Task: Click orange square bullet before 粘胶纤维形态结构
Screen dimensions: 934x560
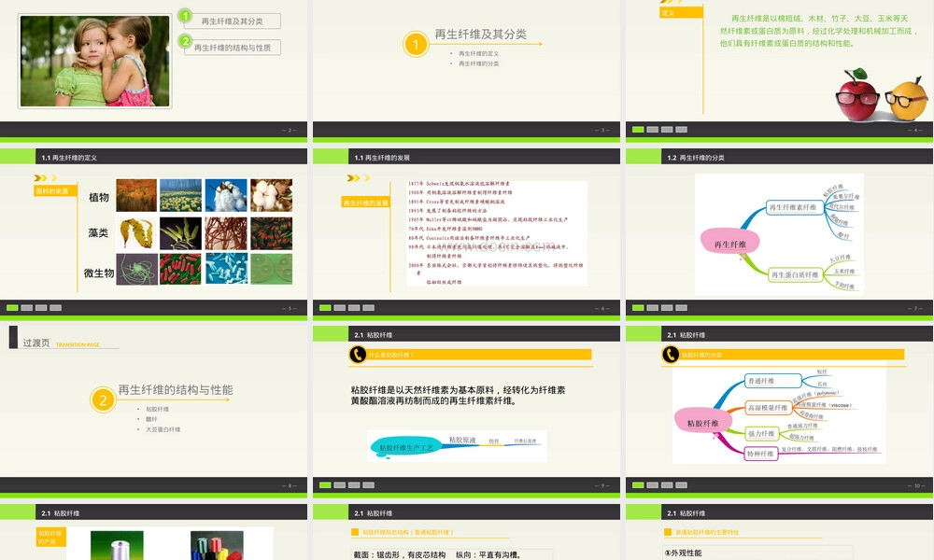Action: click(356, 532)
